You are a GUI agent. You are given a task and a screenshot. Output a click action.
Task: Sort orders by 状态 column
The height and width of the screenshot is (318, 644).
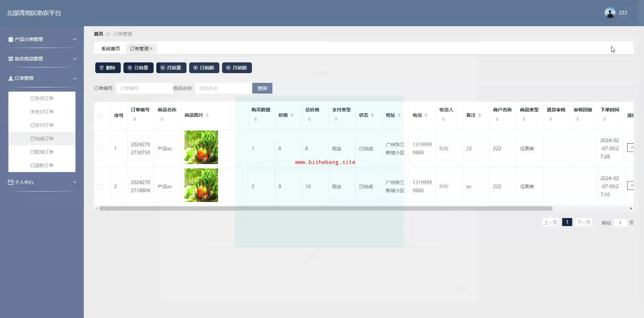point(372,115)
